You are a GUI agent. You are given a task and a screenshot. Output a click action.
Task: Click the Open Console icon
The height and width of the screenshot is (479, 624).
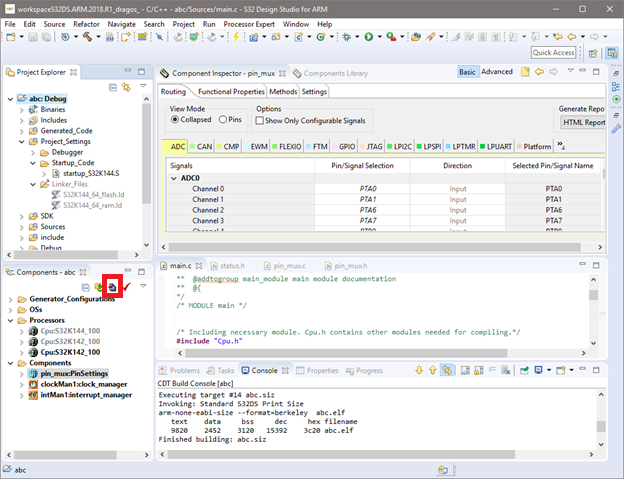pyautogui.click(x=561, y=371)
